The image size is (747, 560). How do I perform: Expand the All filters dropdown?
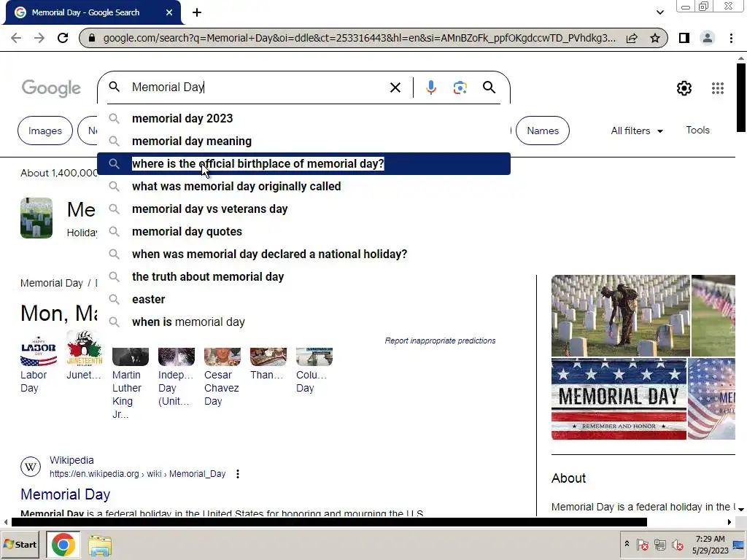click(x=636, y=131)
